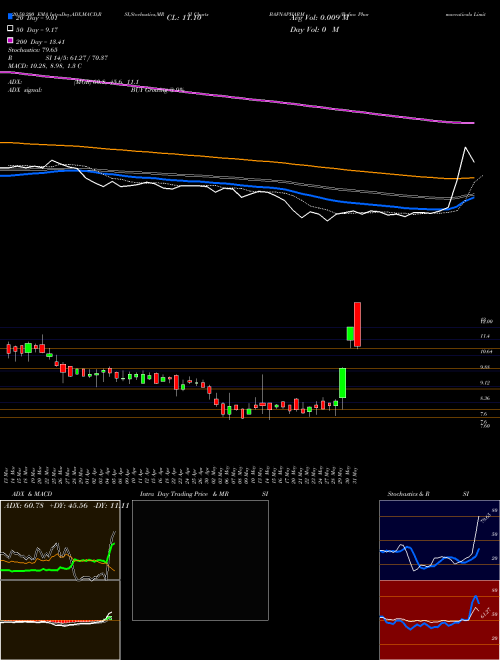Click the '-DY: 11.11' value in ADX panel
The image size is (500, 660).
111,505
